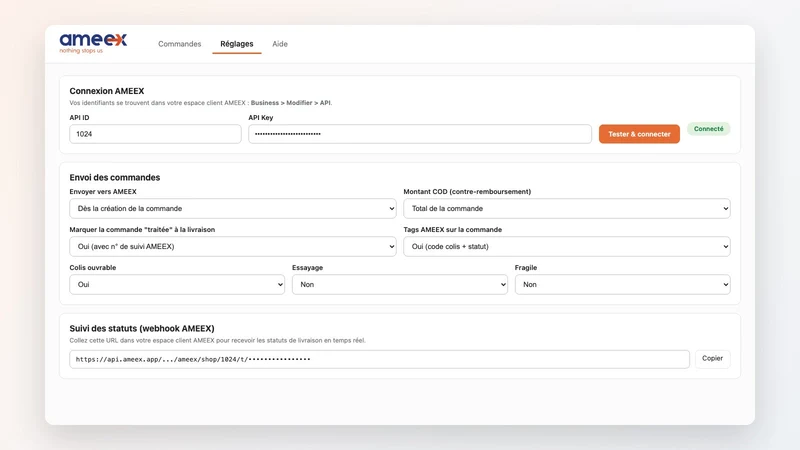800x450 pixels.
Task: Focus the API Key password field
Action: click(420, 134)
